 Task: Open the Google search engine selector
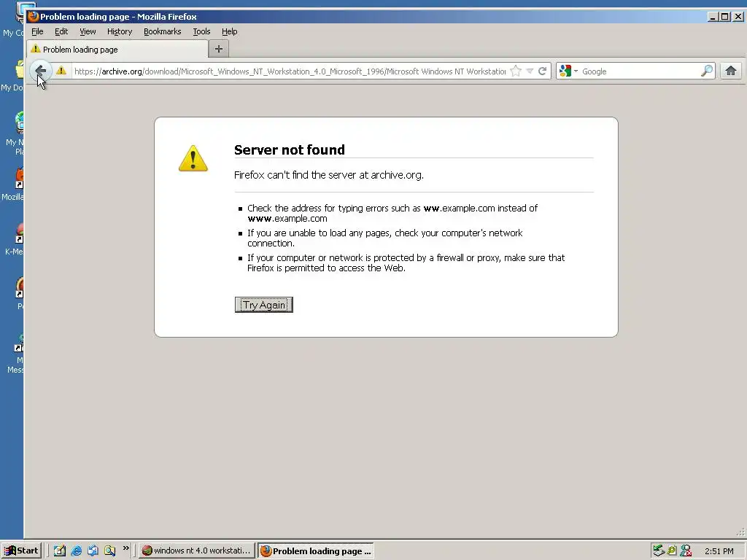click(568, 71)
